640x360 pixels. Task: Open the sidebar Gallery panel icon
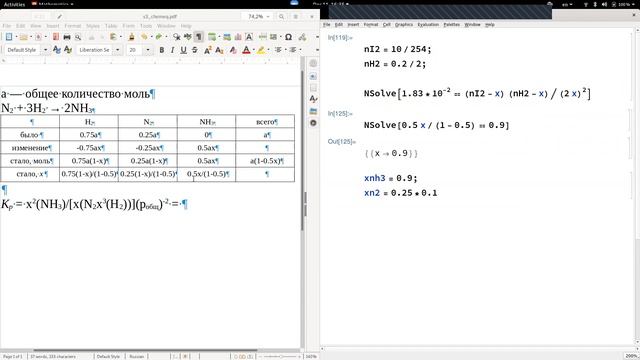(313, 111)
